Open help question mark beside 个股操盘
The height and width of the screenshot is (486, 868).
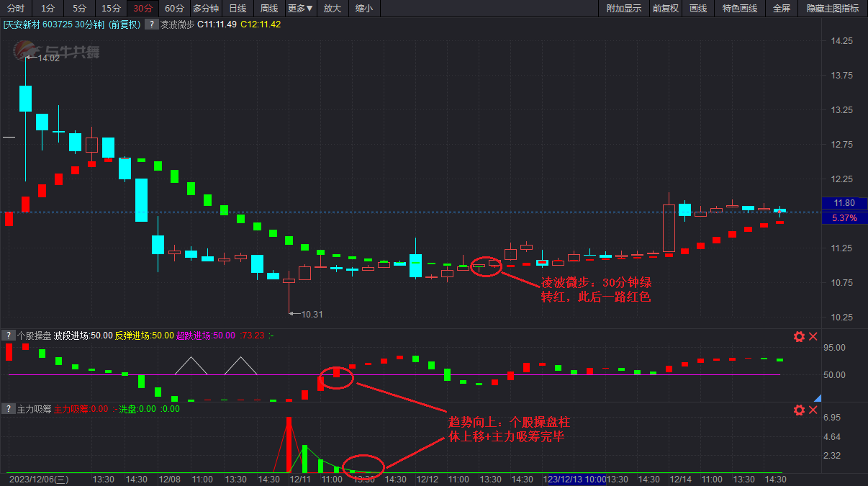[8, 335]
